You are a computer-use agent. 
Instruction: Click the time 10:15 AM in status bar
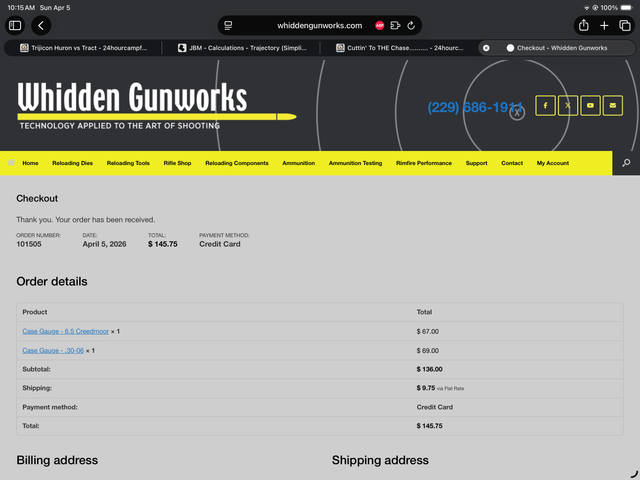coord(21,8)
